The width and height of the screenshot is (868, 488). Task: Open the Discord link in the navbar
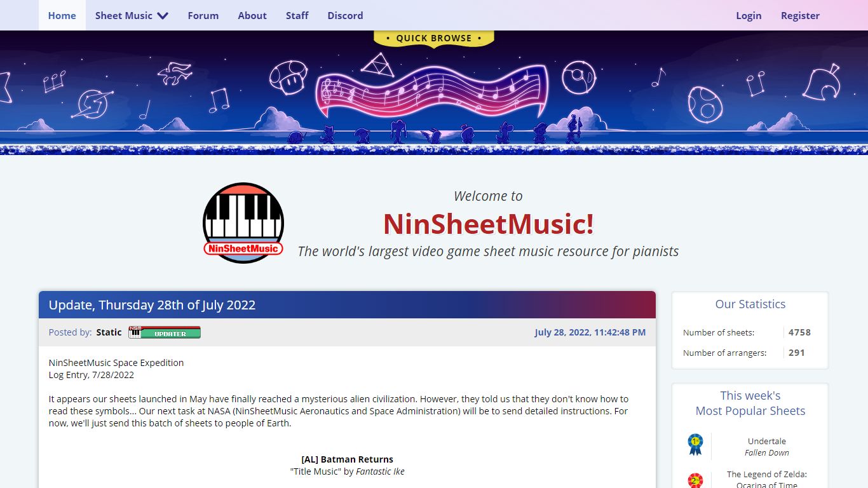345,15
